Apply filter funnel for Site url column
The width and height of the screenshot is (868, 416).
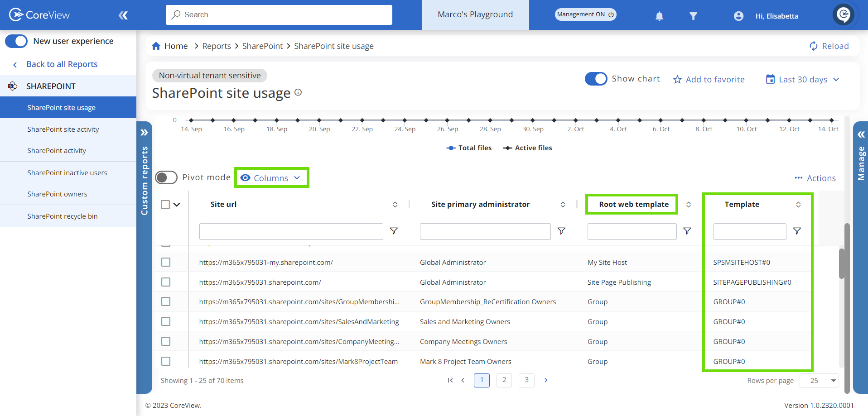click(x=394, y=231)
